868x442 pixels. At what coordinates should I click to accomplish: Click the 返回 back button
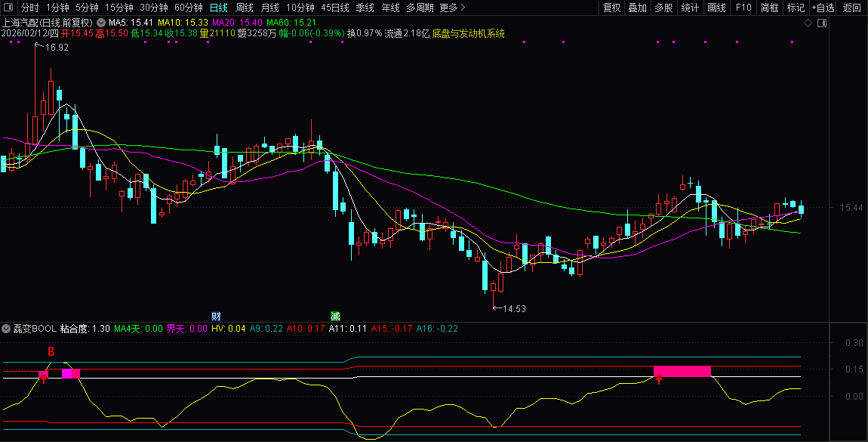[851, 8]
